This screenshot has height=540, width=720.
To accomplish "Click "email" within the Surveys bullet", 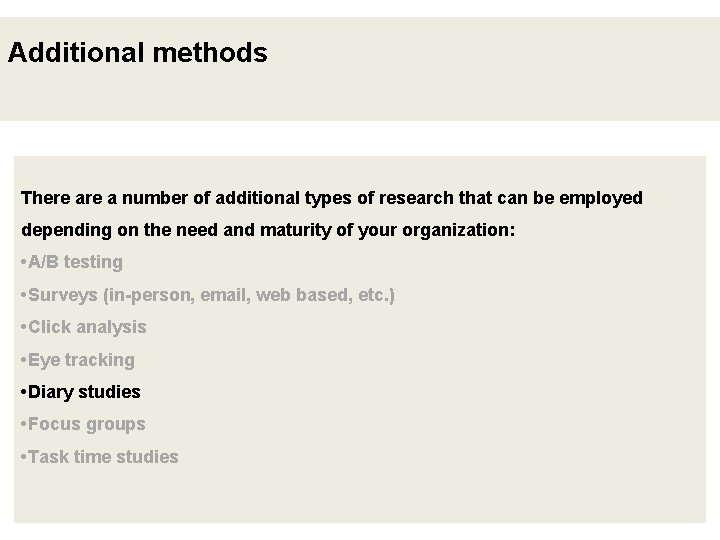I will coord(225,295).
